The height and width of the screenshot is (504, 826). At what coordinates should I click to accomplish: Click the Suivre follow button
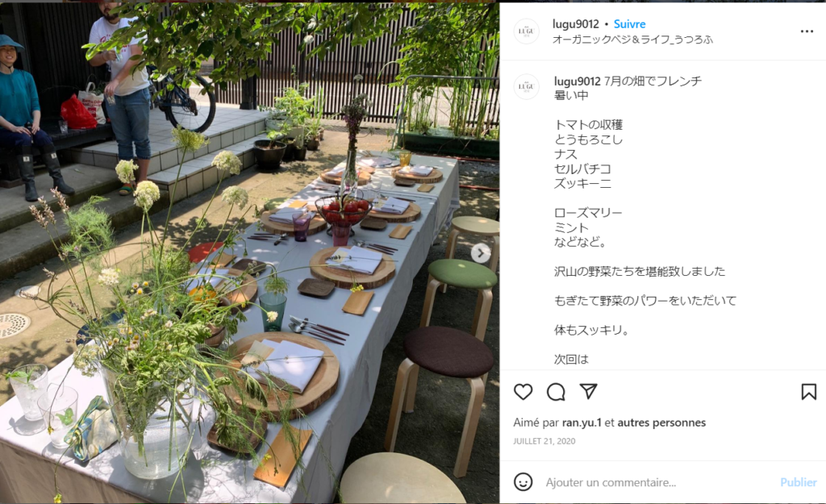point(629,24)
